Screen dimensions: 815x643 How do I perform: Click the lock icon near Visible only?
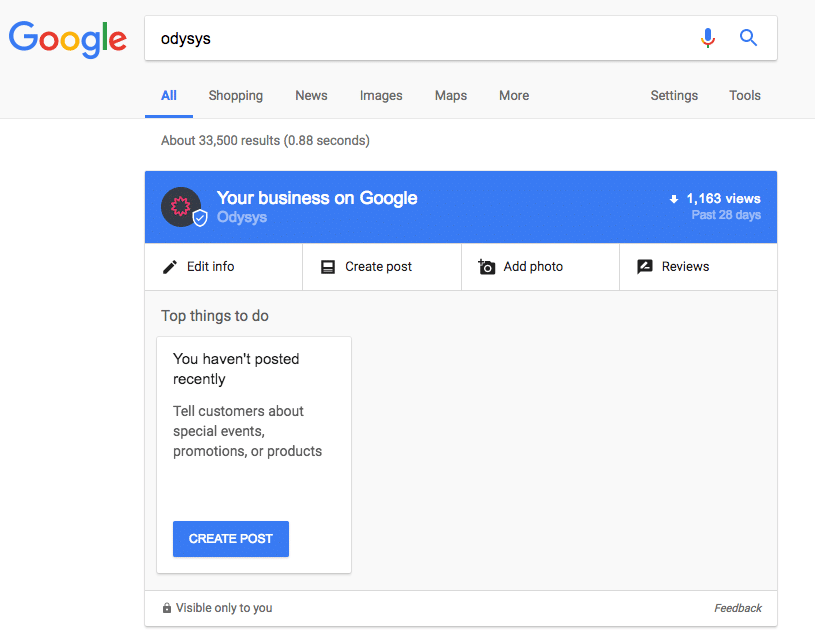point(167,608)
